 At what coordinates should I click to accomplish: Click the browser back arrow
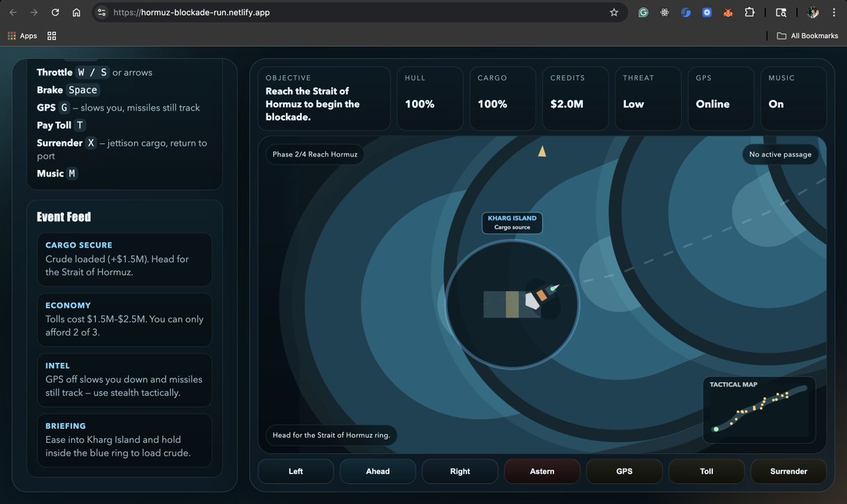tap(13, 13)
